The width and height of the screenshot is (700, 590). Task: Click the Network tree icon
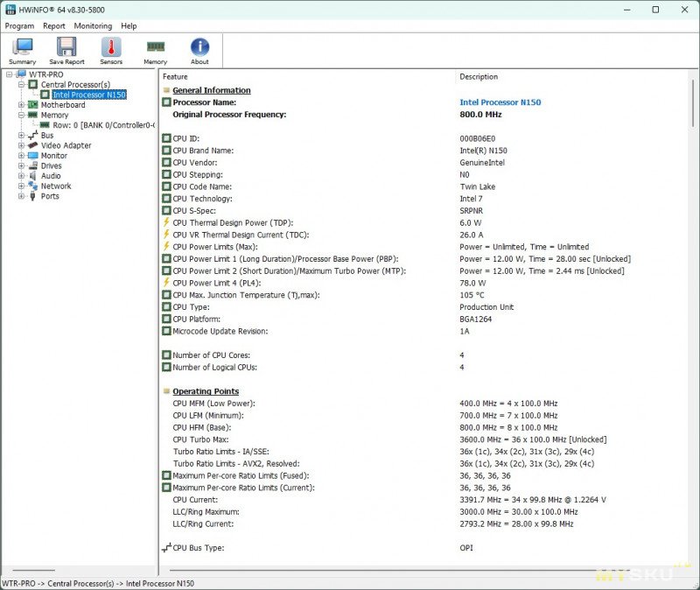click(32, 186)
